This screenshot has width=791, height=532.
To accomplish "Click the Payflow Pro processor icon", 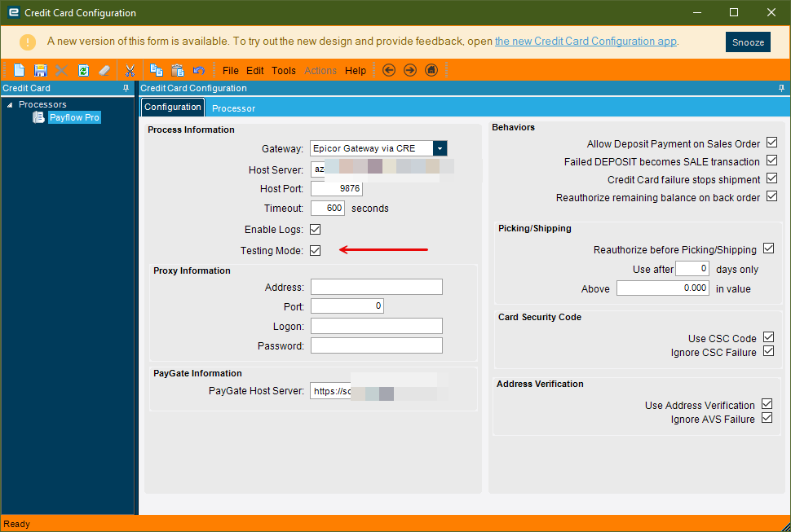I will [39, 117].
